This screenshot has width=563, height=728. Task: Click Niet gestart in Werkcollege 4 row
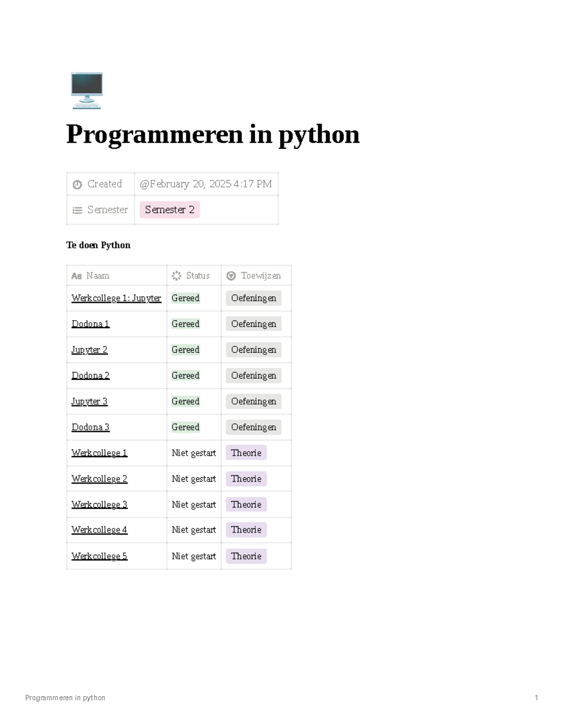(194, 530)
